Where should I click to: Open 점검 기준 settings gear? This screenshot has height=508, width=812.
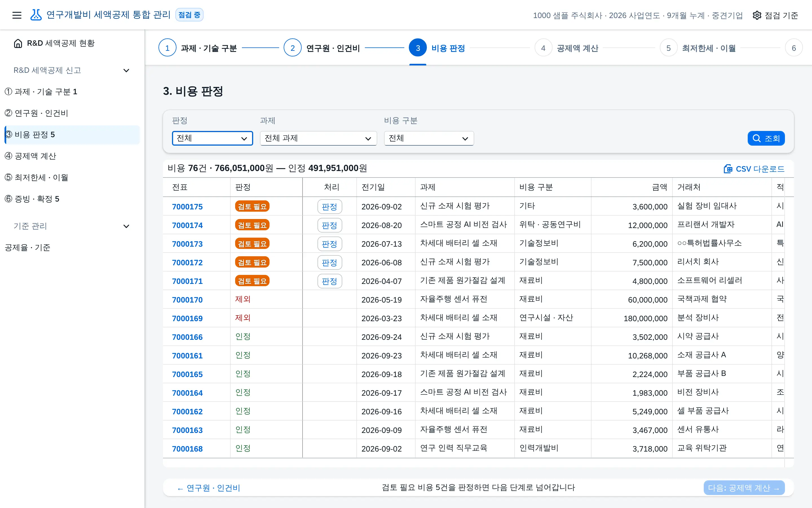tap(757, 16)
